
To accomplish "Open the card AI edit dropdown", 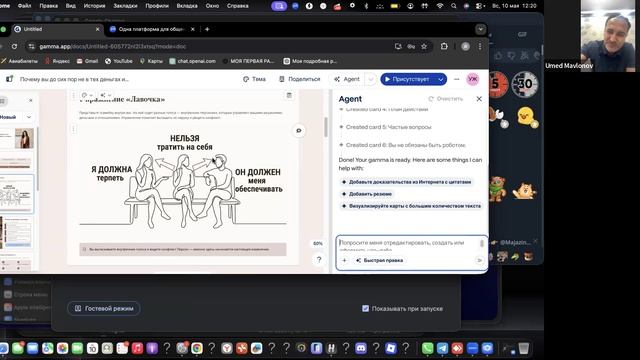I will click(x=106, y=96).
